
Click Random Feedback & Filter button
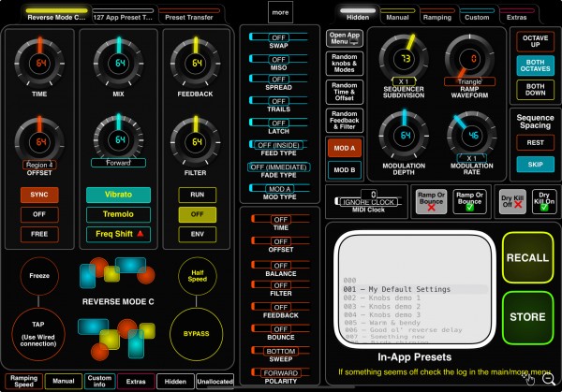pos(345,121)
